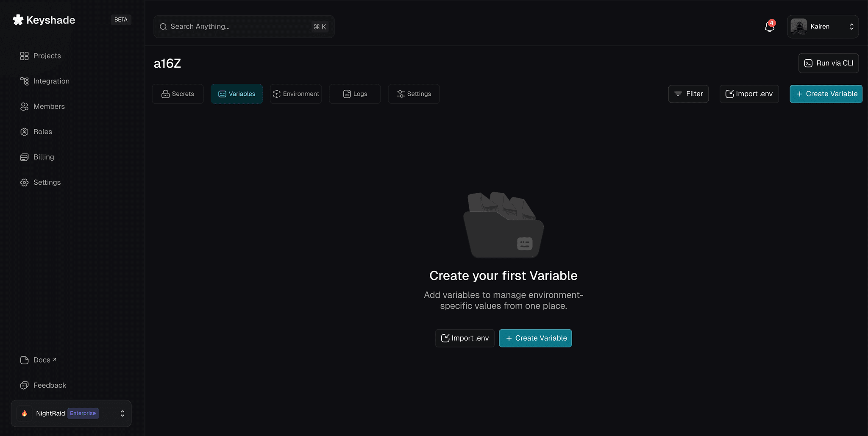
Task: Expand the NightRaid workspace switcher
Action: 71,413
